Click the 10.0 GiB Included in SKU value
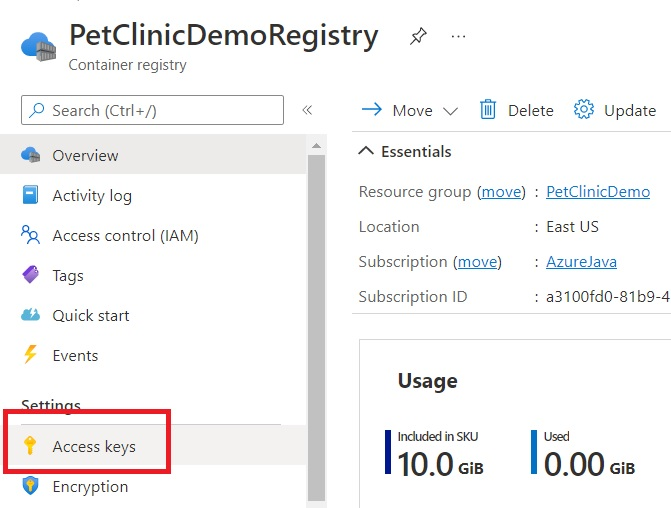The image size is (671, 508). tap(440, 464)
